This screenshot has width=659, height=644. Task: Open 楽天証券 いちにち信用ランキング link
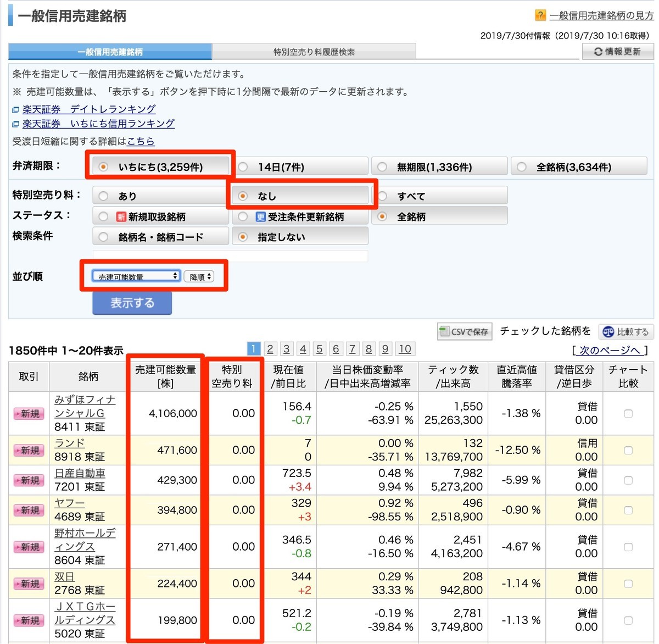point(98,124)
